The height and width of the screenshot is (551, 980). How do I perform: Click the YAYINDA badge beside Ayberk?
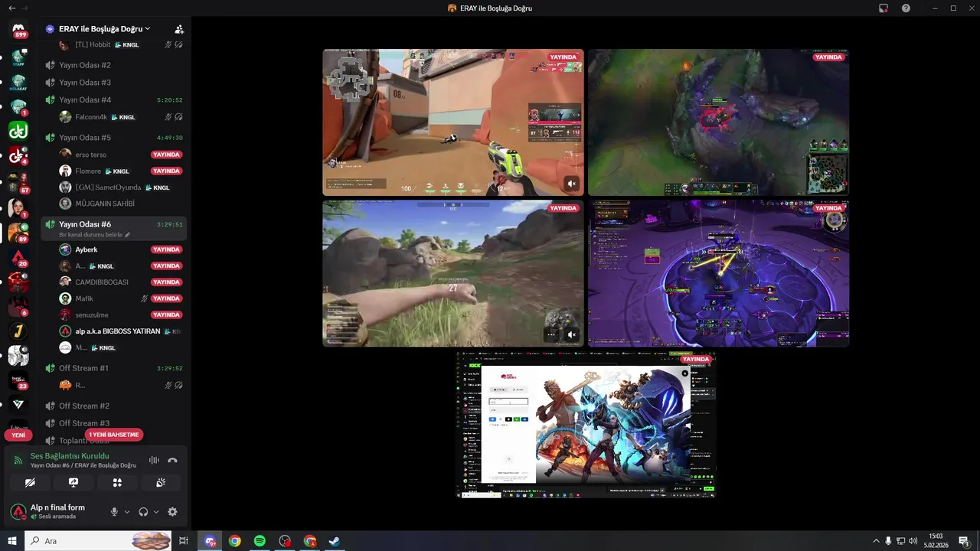(166, 249)
